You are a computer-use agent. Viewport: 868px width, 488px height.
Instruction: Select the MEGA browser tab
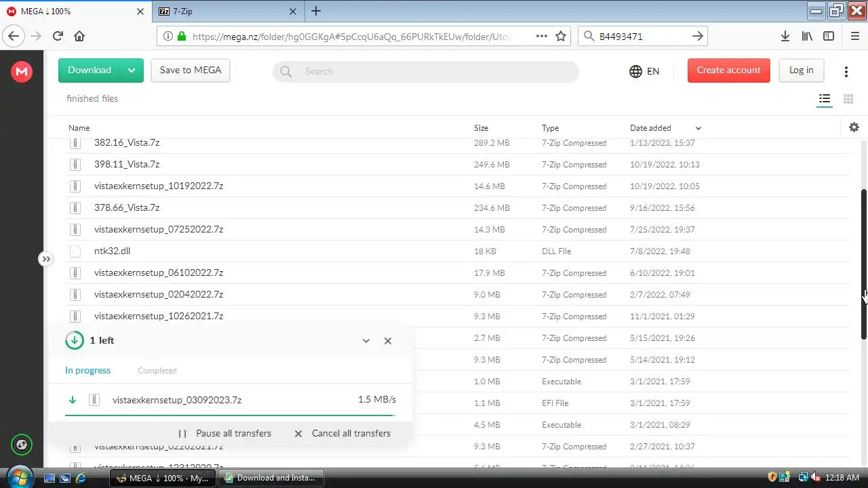[x=76, y=11]
